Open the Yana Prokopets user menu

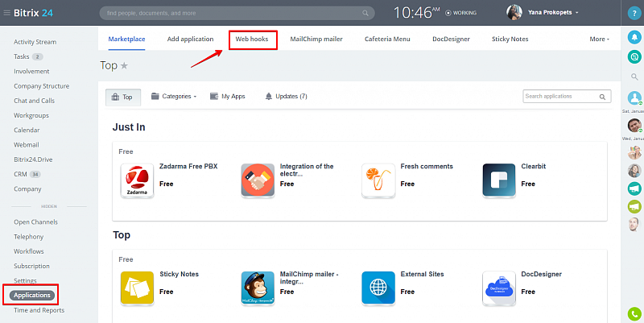point(553,13)
